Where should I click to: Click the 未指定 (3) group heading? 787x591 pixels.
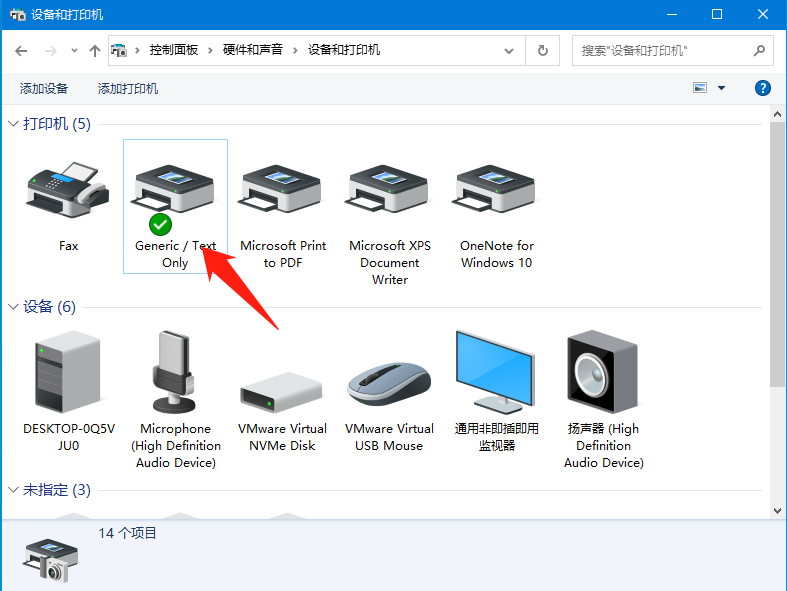click(x=57, y=490)
